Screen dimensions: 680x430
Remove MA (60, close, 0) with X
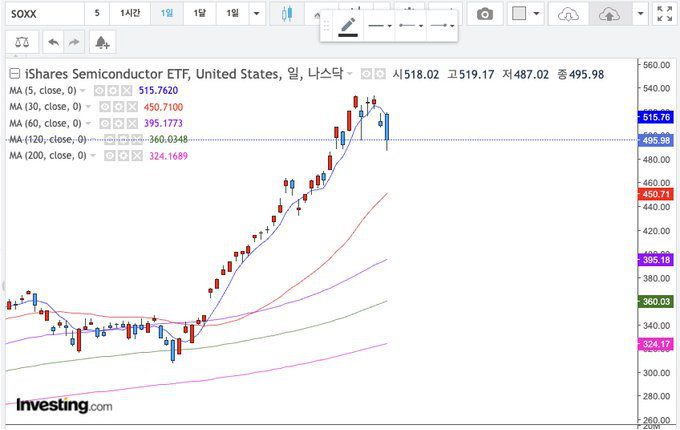click(132, 123)
